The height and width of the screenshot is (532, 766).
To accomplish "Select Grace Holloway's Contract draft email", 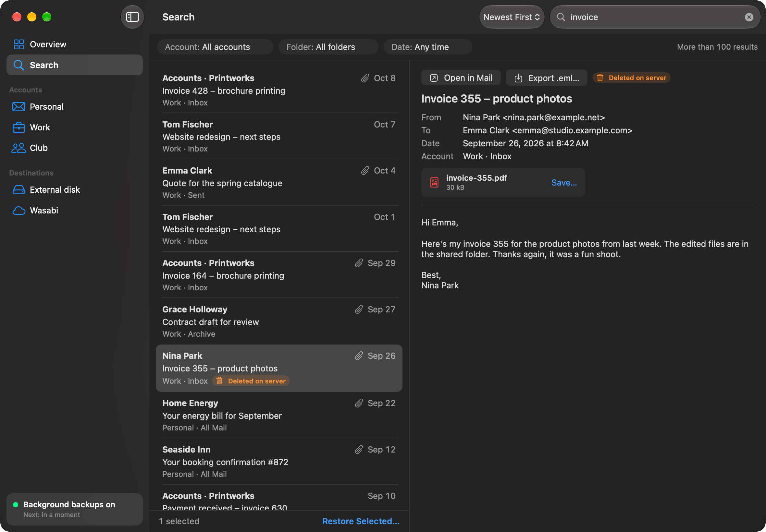I will coord(279,321).
